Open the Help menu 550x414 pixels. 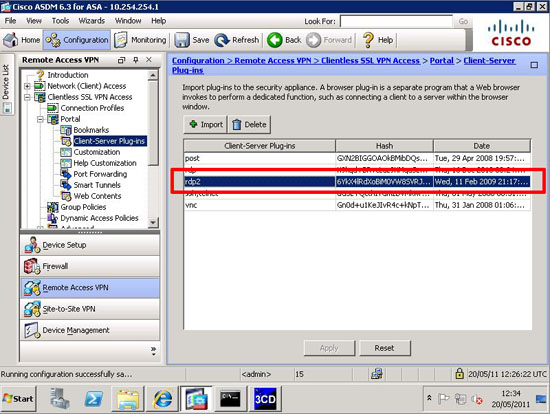tap(159, 21)
